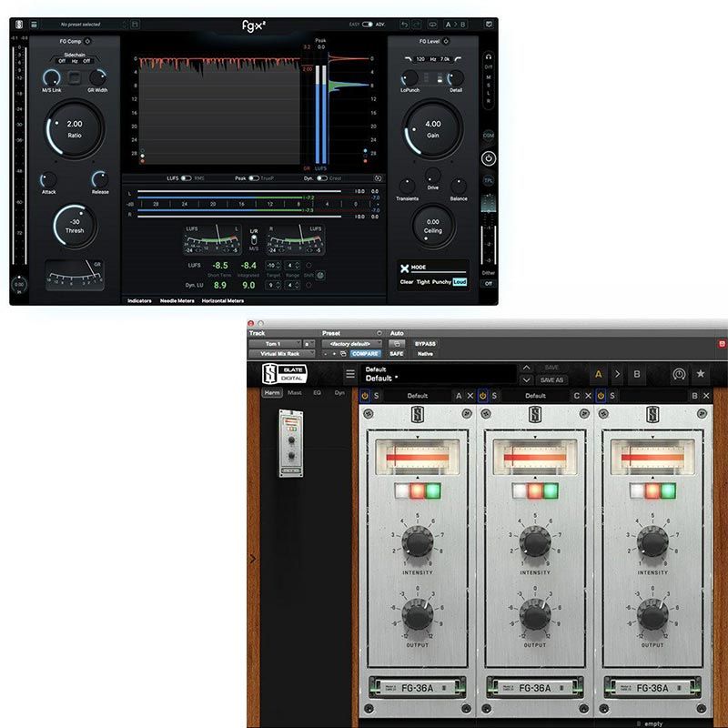Reset the graph with the clear icon

pos(378,178)
